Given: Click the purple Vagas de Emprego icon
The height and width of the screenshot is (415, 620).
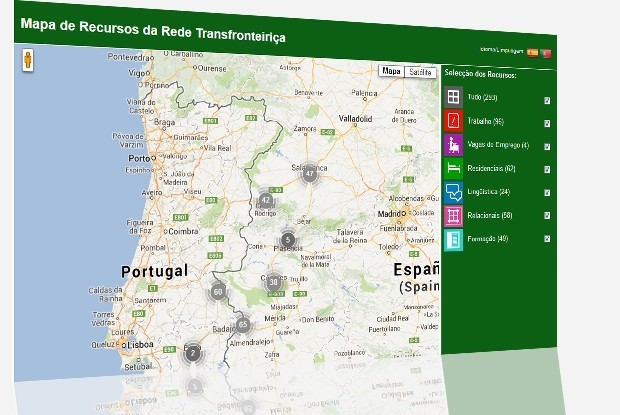Looking at the screenshot, I should pyautogui.click(x=453, y=144).
